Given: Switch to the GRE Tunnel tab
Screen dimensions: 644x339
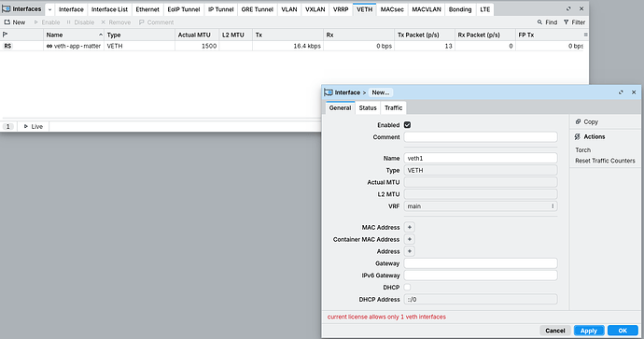Looking at the screenshot, I should (257, 9).
